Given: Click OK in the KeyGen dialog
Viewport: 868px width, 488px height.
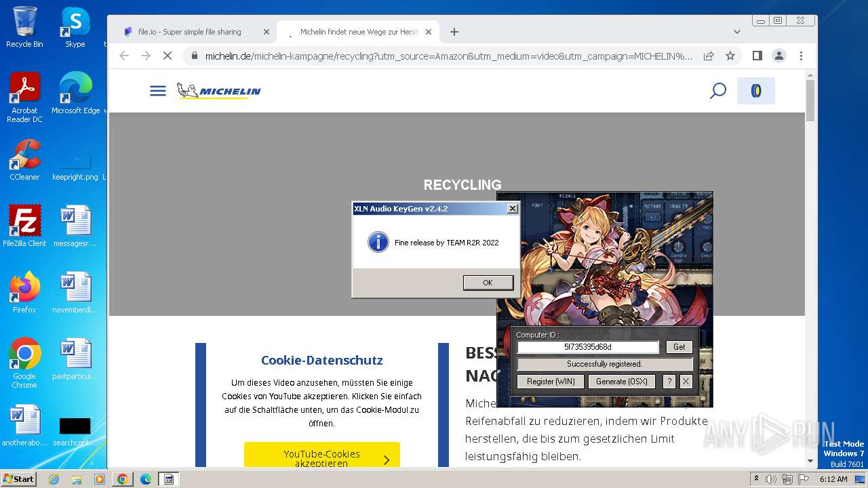Looking at the screenshot, I should [x=488, y=283].
